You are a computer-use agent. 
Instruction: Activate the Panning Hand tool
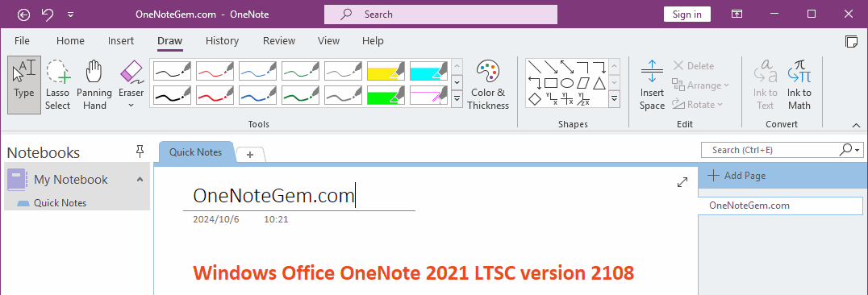point(94,85)
